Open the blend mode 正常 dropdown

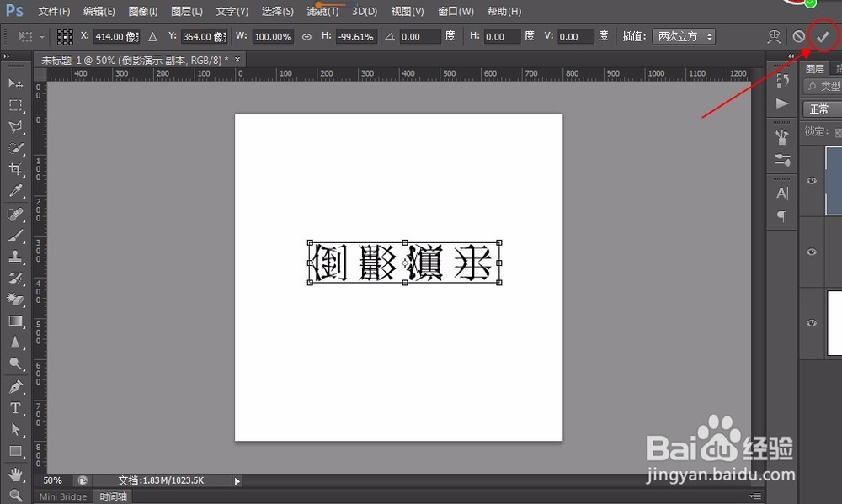coord(822,109)
